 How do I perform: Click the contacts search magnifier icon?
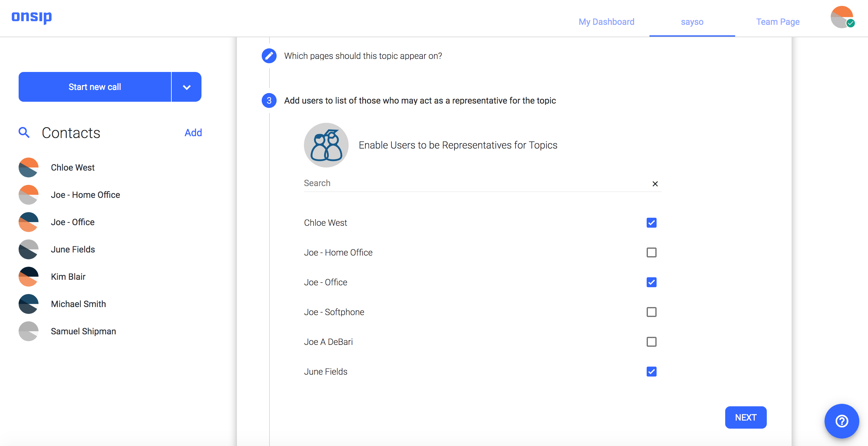click(24, 133)
